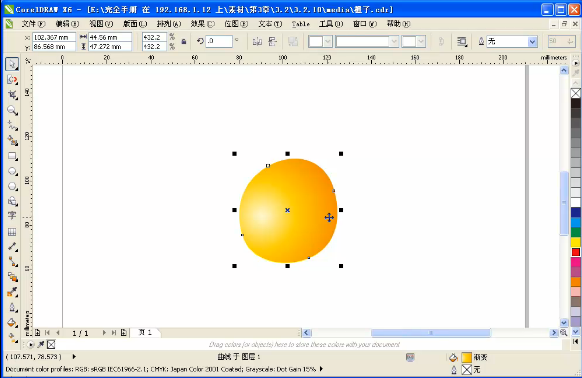Select the Pick tool in toolbox
This screenshot has height=378, width=582.
[12, 64]
